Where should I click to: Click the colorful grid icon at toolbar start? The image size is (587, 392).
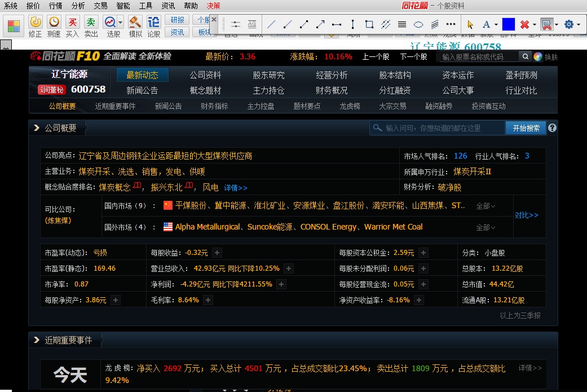coord(14,26)
